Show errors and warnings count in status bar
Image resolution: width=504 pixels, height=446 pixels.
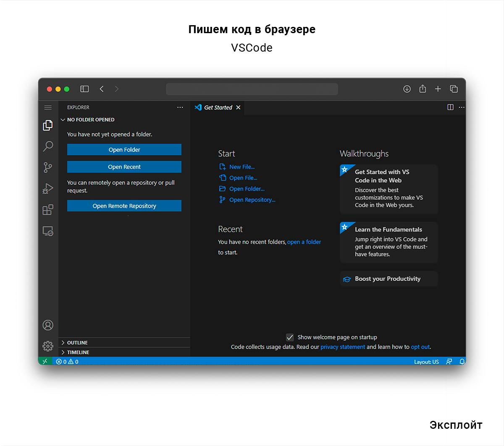coord(68,362)
